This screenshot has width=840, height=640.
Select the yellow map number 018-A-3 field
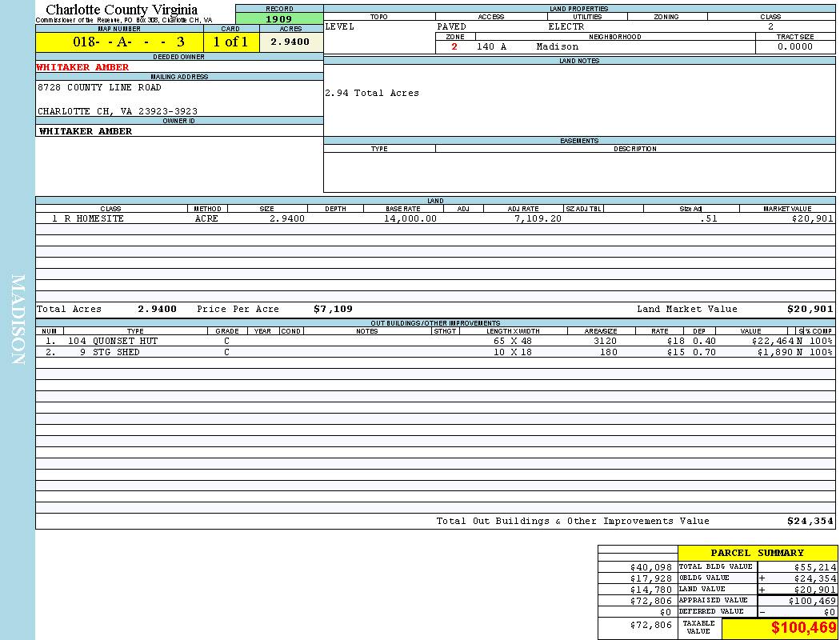[119, 42]
